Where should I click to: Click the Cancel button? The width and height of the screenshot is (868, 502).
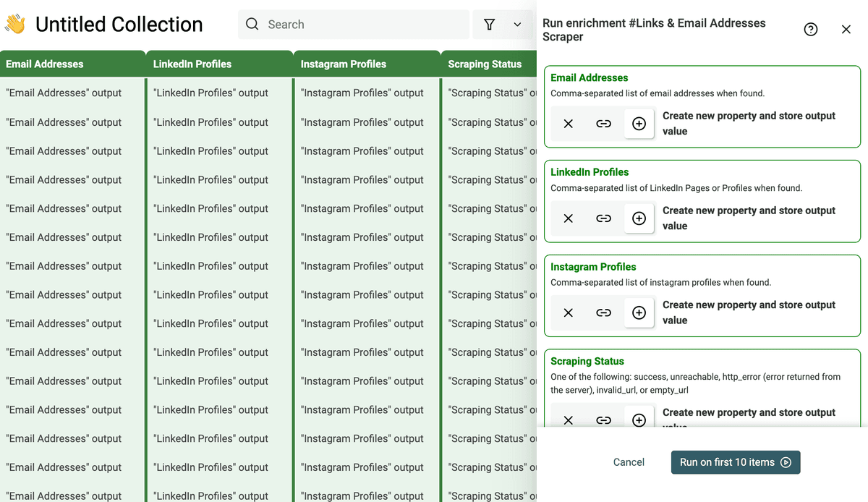click(629, 462)
